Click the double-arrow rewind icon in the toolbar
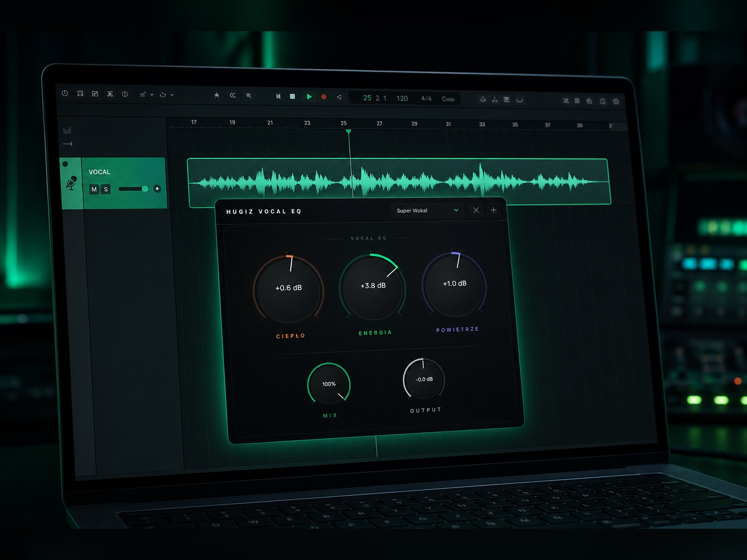This screenshot has height=560, width=747. pyautogui.click(x=233, y=95)
